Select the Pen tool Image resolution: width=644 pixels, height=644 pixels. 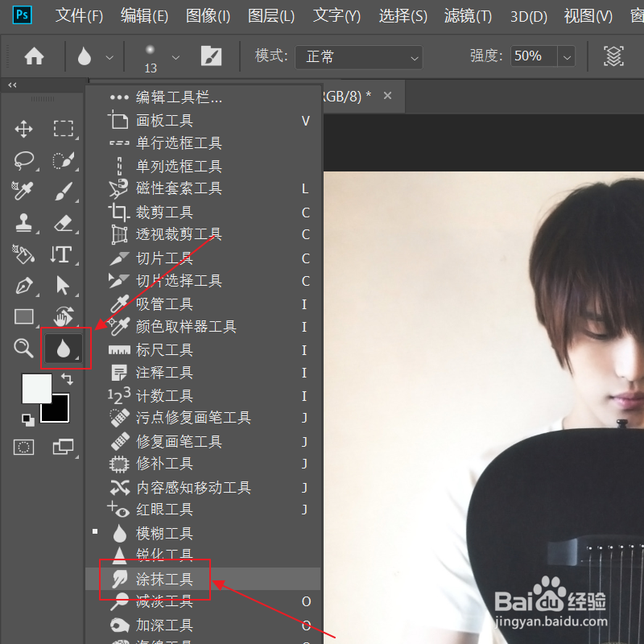[24, 286]
